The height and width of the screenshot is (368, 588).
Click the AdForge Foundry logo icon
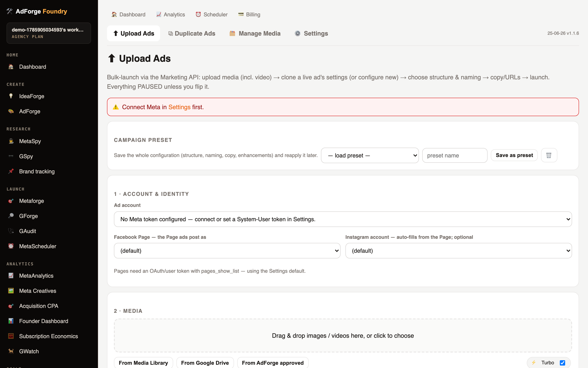(9, 11)
